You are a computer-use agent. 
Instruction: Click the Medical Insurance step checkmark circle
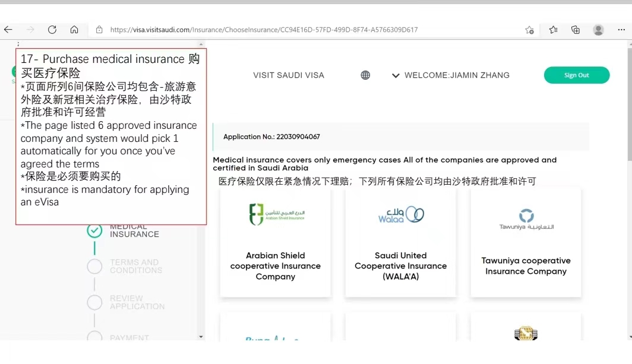94,230
